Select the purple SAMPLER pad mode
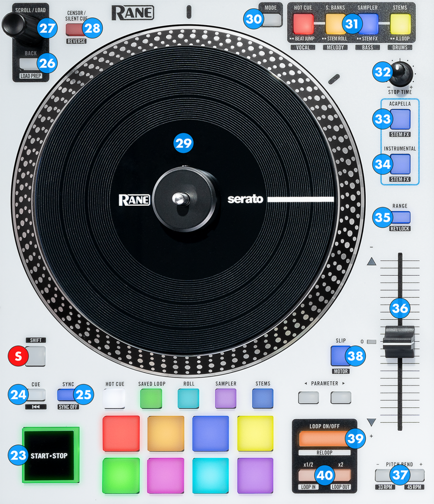The width and height of the screenshot is (434, 504). tap(226, 399)
